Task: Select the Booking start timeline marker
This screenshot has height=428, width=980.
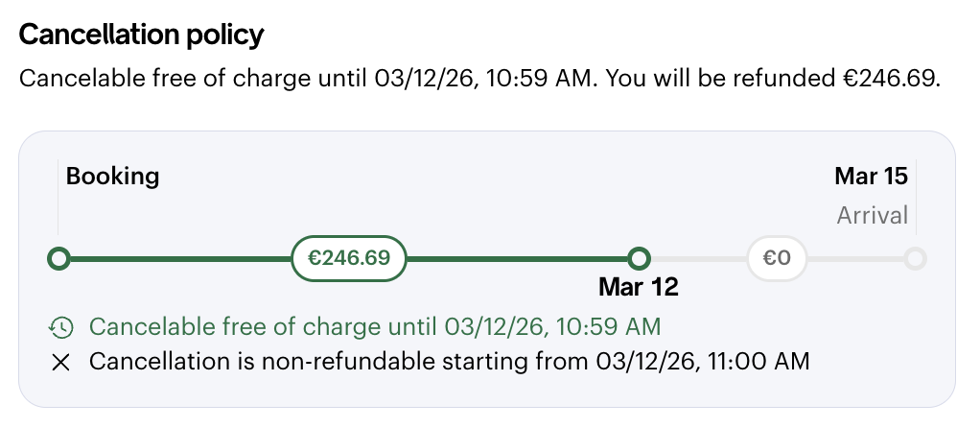Action: click(59, 258)
